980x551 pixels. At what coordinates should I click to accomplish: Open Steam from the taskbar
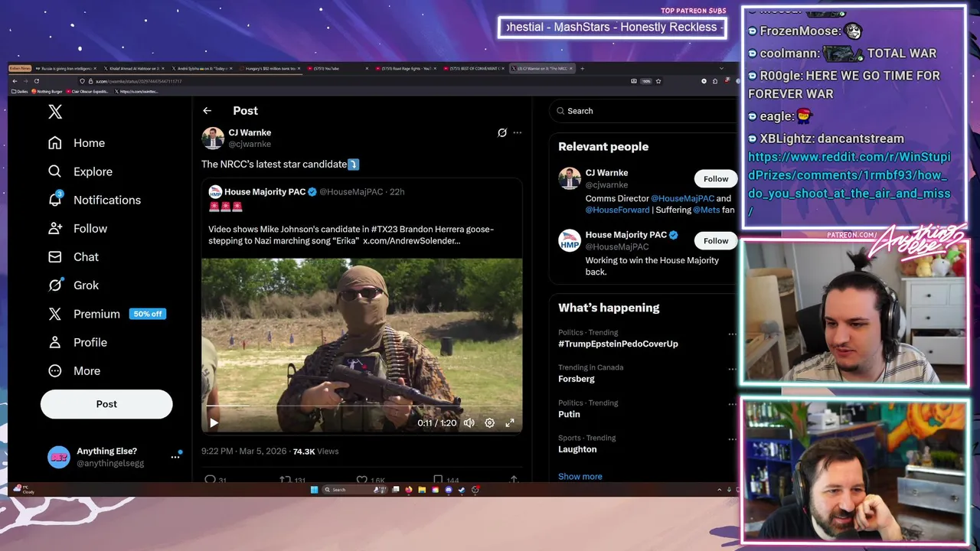click(462, 490)
